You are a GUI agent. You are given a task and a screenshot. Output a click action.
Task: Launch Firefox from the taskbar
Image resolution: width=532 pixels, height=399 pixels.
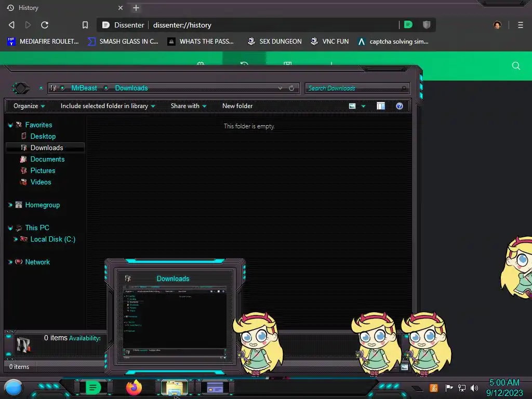tap(134, 388)
